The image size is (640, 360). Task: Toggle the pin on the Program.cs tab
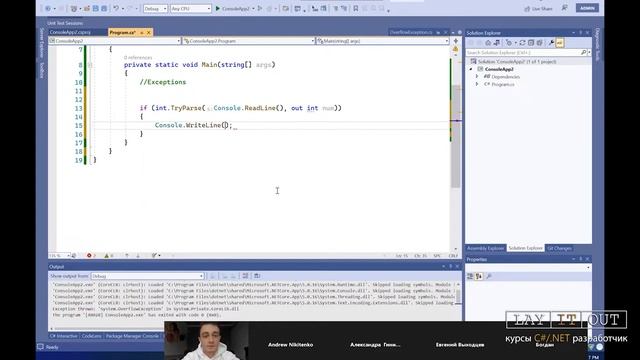141,32
